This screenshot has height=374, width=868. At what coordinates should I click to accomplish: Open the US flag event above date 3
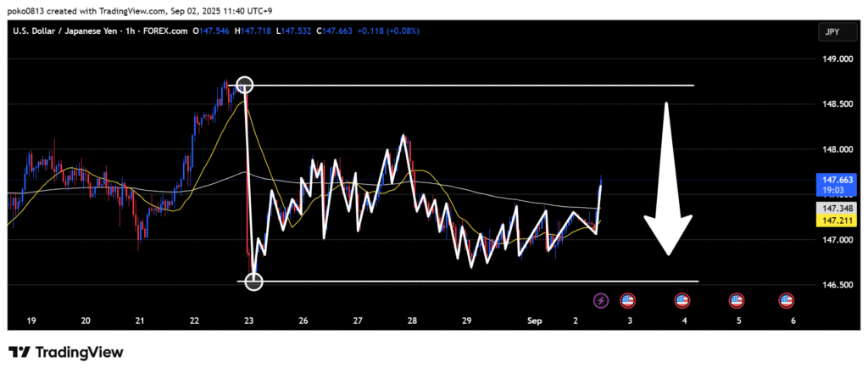tap(628, 300)
